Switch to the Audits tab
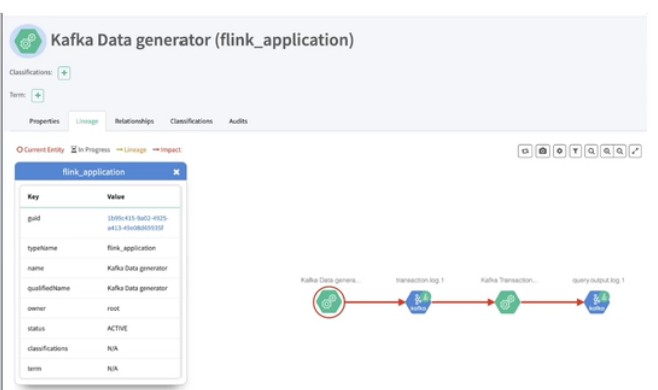Screen dimensions: 658x390 (x=238, y=121)
